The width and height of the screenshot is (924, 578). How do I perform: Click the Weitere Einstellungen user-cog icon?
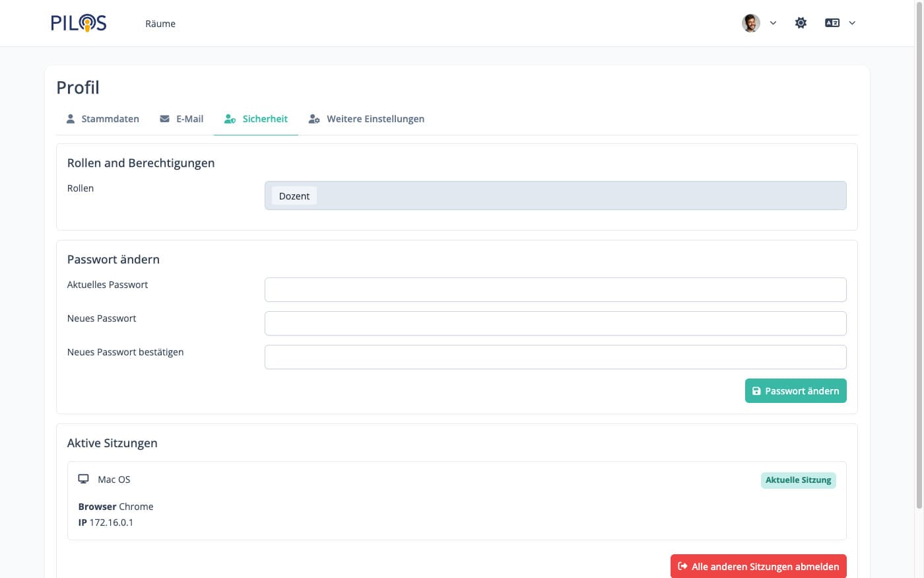[314, 119]
